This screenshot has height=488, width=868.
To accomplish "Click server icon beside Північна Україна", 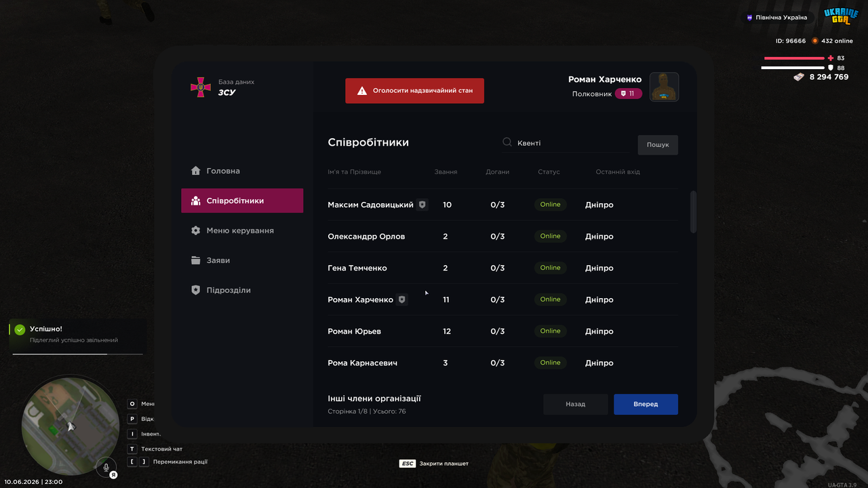I will click(749, 18).
